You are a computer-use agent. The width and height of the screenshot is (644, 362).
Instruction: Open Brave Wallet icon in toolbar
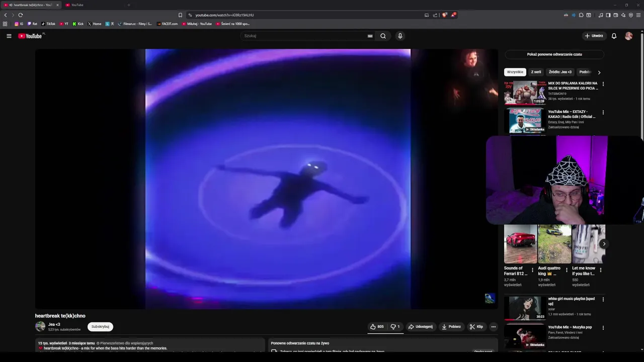click(615, 15)
